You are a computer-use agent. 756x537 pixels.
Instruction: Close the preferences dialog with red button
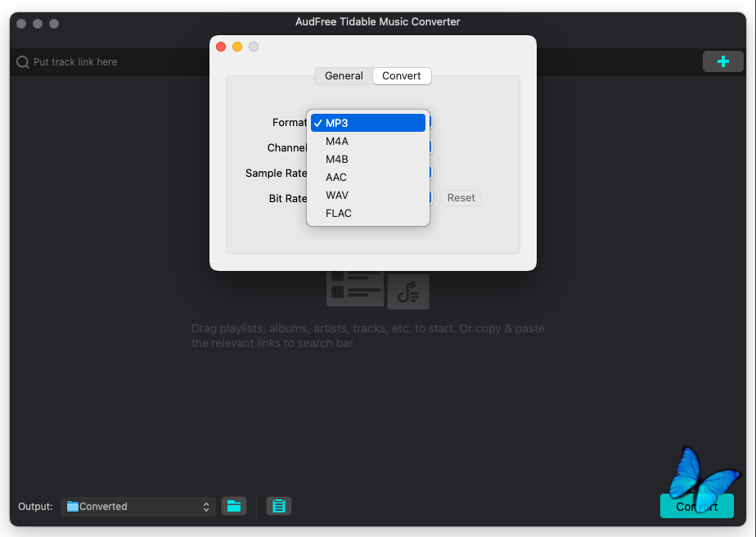tap(221, 47)
